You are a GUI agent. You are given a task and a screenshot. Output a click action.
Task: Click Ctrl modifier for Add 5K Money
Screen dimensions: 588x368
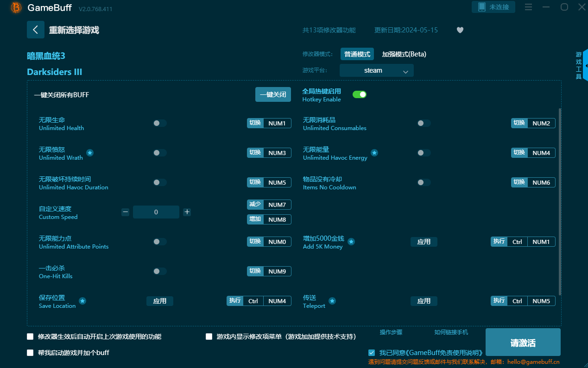[x=517, y=242]
